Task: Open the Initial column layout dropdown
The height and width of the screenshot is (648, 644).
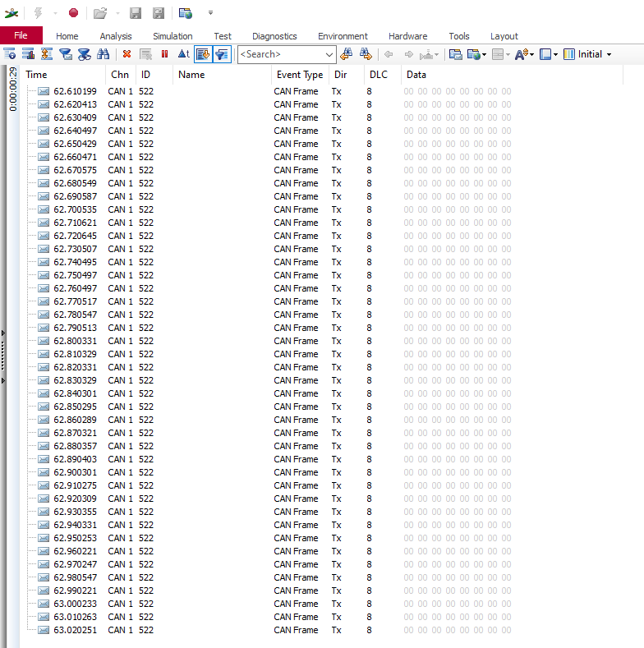Action: click(x=609, y=54)
